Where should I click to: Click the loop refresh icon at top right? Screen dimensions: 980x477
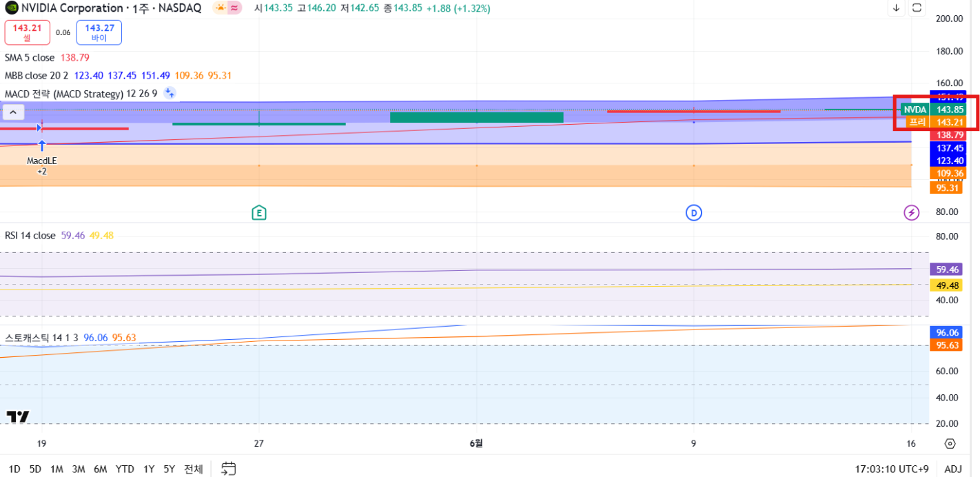pyautogui.click(x=917, y=8)
